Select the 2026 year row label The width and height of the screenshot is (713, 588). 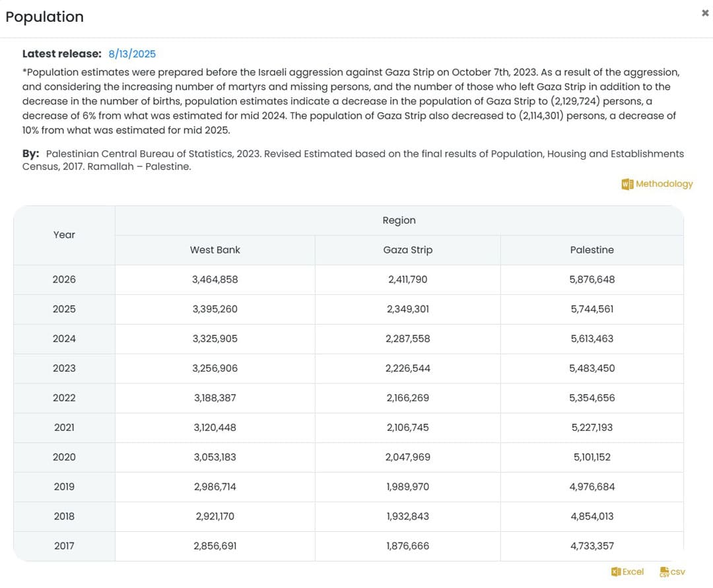click(x=64, y=280)
